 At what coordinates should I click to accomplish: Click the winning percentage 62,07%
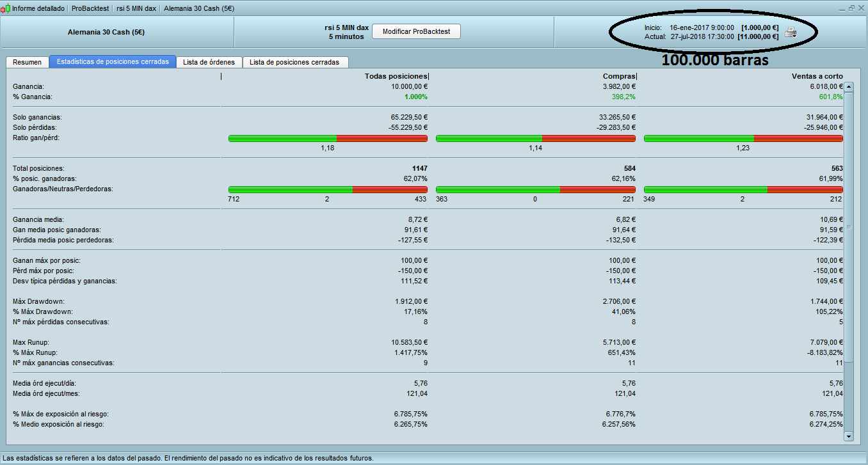[415, 178]
